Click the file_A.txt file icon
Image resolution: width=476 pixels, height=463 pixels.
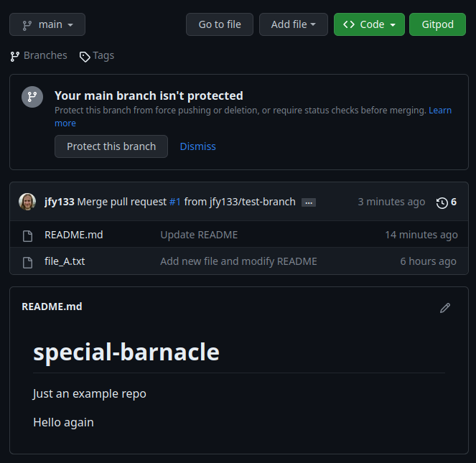point(27,262)
